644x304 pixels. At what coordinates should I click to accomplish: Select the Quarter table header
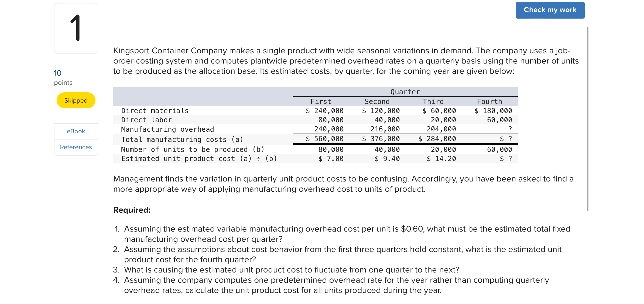(x=405, y=92)
